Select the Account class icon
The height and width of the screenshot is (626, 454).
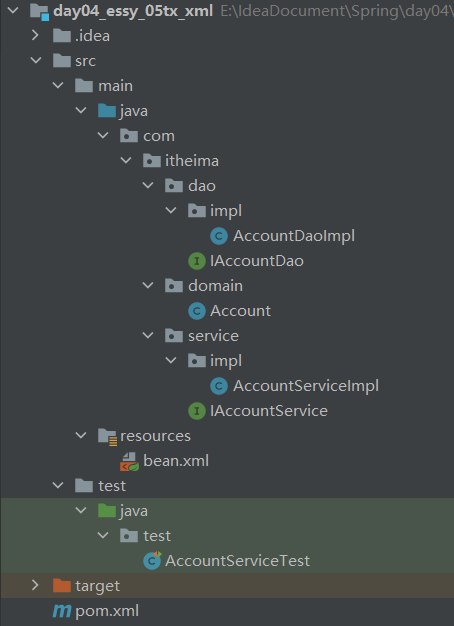[x=196, y=311]
